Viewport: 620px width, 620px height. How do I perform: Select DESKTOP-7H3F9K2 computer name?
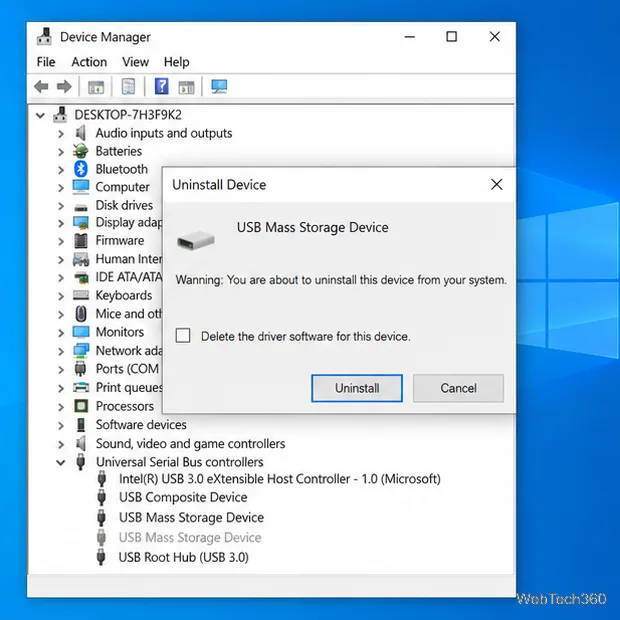tap(128, 115)
